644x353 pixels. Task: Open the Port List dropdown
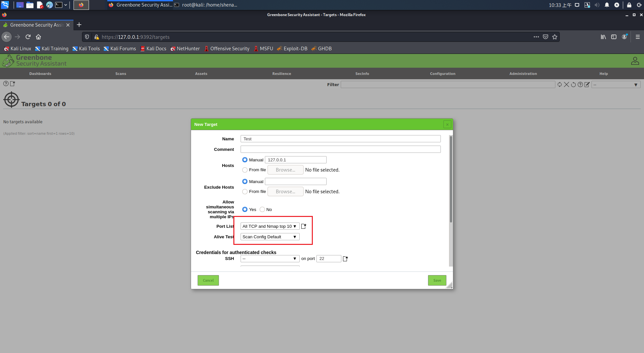pos(269,226)
